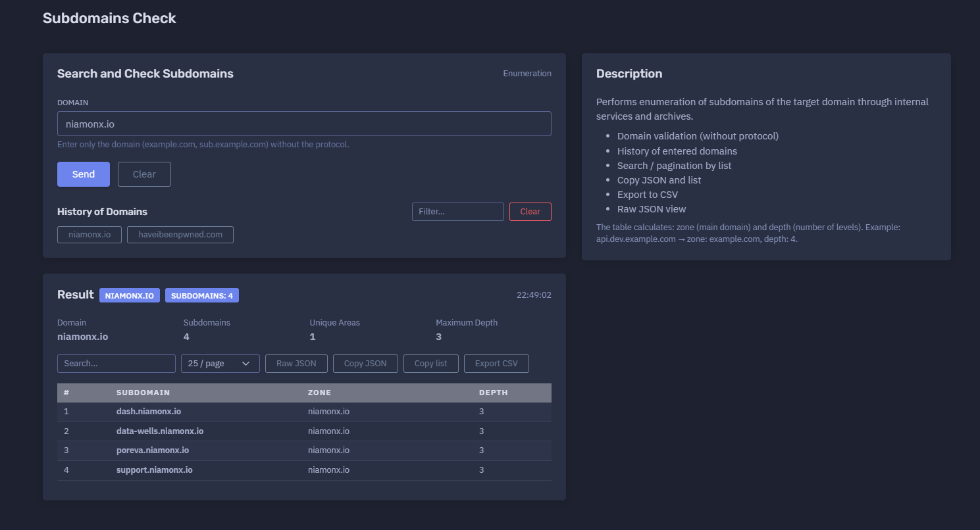Select the dash.niamonx.io row
The height and width of the screenshot is (530, 980).
point(304,412)
